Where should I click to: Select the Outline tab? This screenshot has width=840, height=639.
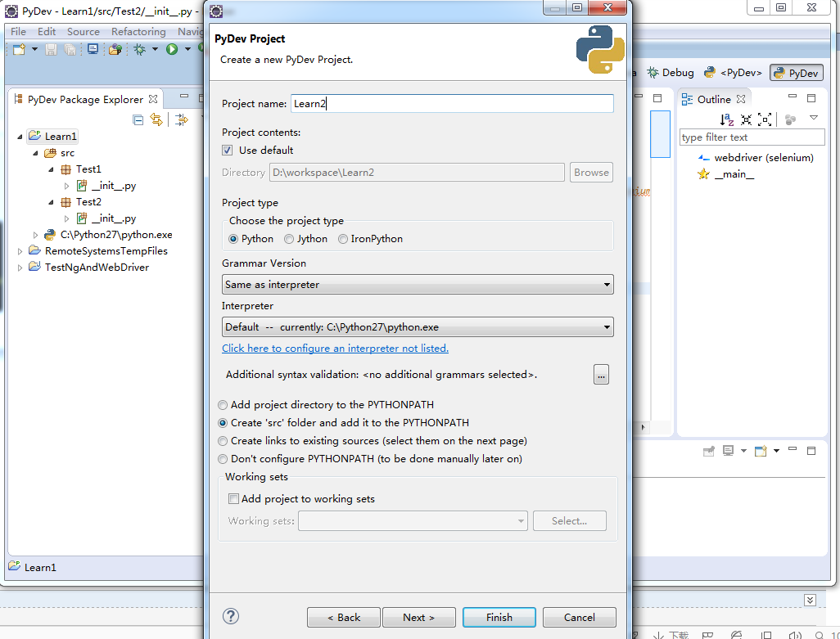(x=713, y=100)
